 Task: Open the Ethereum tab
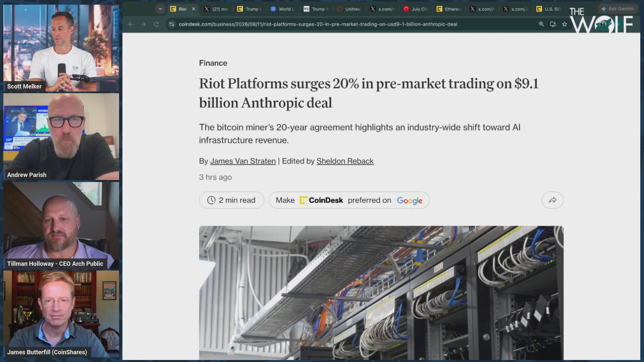(x=449, y=9)
